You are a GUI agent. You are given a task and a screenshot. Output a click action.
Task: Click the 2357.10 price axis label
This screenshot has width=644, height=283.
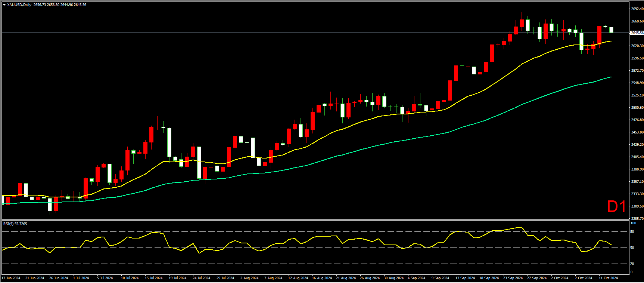coord(637,182)
